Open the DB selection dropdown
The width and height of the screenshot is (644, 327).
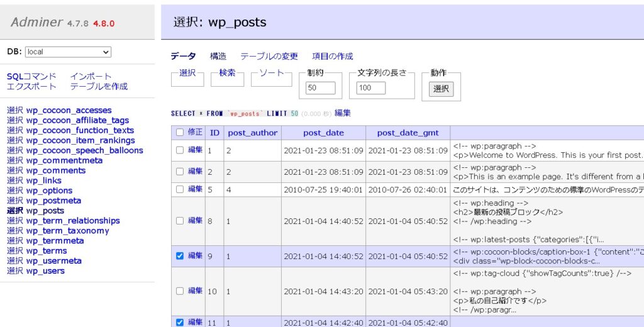click(x=68, y=52)
